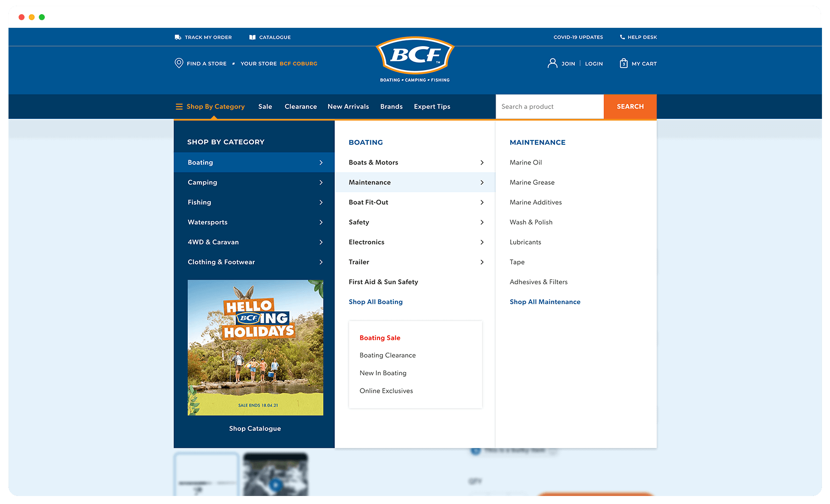Click the red macOS close window button

pos(22,17)
